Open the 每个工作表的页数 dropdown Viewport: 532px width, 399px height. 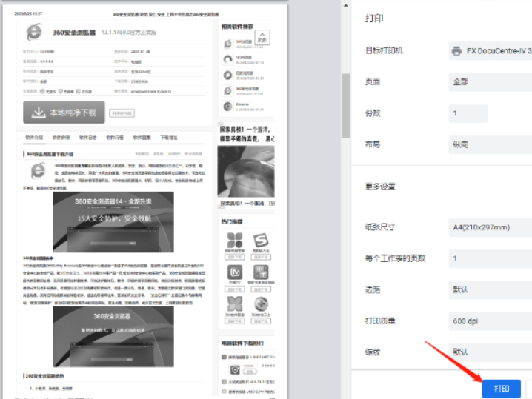[491, 258]
